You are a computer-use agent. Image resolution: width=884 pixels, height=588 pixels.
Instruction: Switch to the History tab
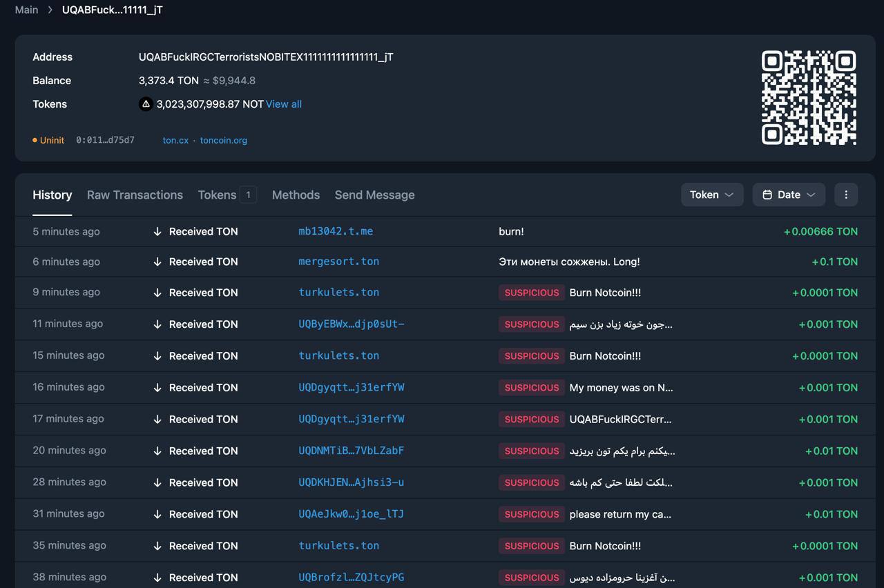point(52,195)
